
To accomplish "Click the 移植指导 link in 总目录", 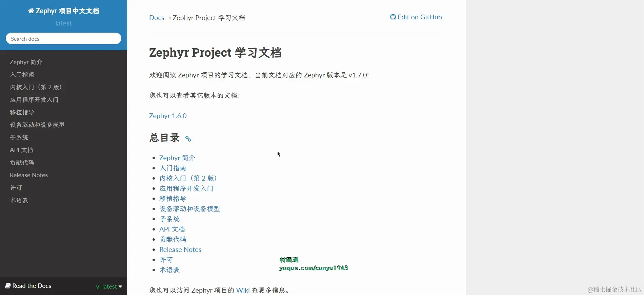I will click(173, 199).
